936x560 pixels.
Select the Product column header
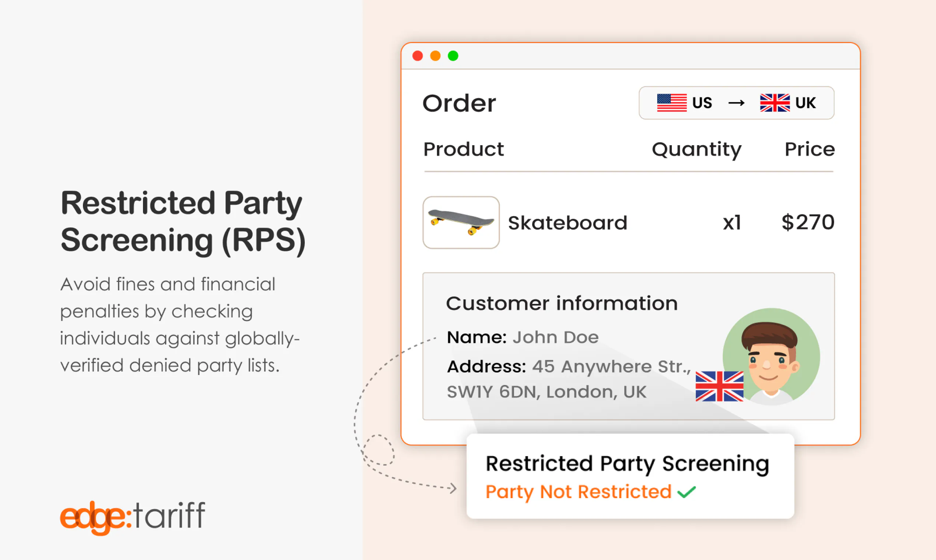pyautogui.click(x=464, y=149)
